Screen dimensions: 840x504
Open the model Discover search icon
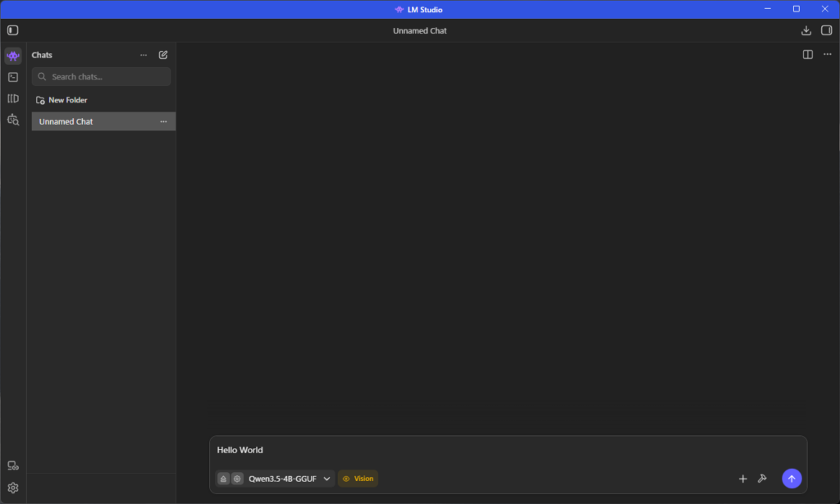12,120
